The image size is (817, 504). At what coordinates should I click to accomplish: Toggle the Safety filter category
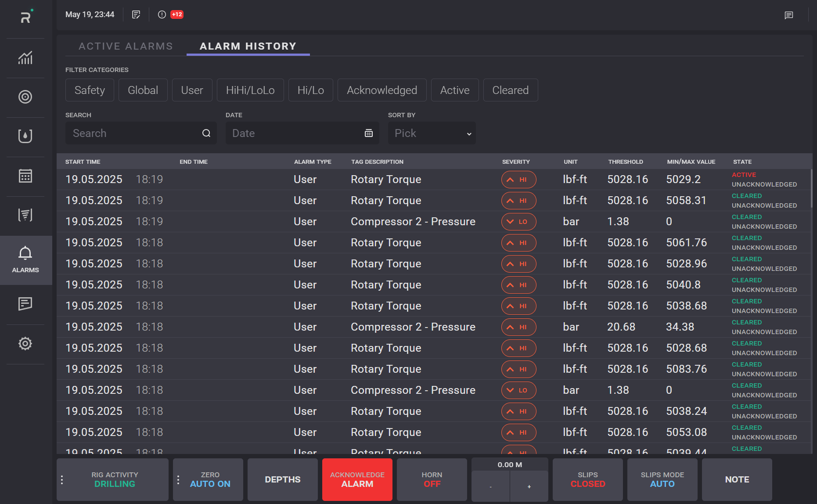point(90,90)
